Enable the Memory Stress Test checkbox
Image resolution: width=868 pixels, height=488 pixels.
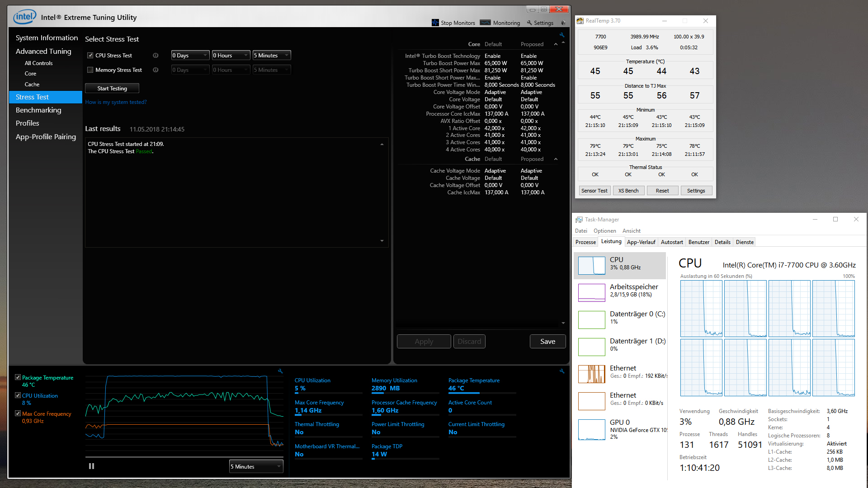(90, 70)
